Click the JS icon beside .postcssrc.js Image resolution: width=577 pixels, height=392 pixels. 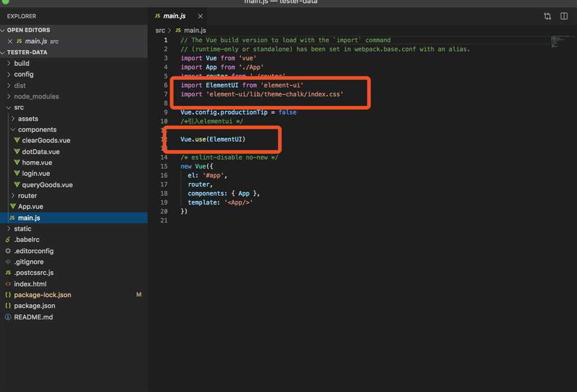(x=8, y=272)
